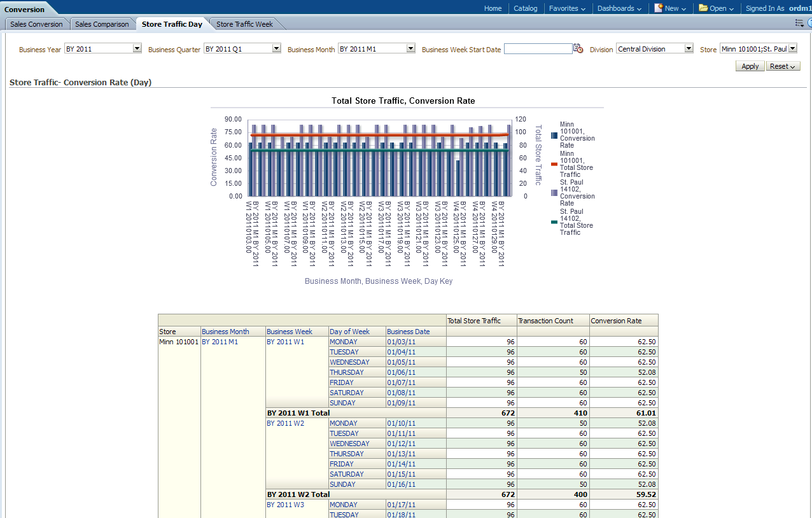Open the Store dropdown
Screen dimensions: 812x518
click(x=792, y=48)
